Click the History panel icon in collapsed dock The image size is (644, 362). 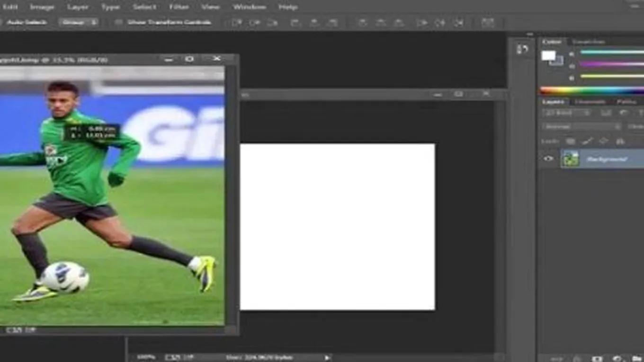[x=522, y=50]
